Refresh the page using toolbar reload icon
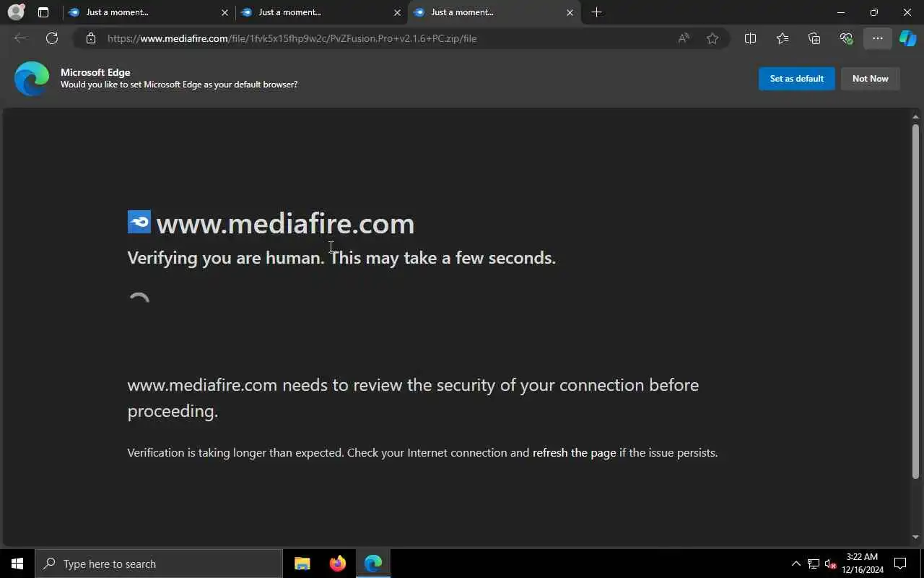 52,38
